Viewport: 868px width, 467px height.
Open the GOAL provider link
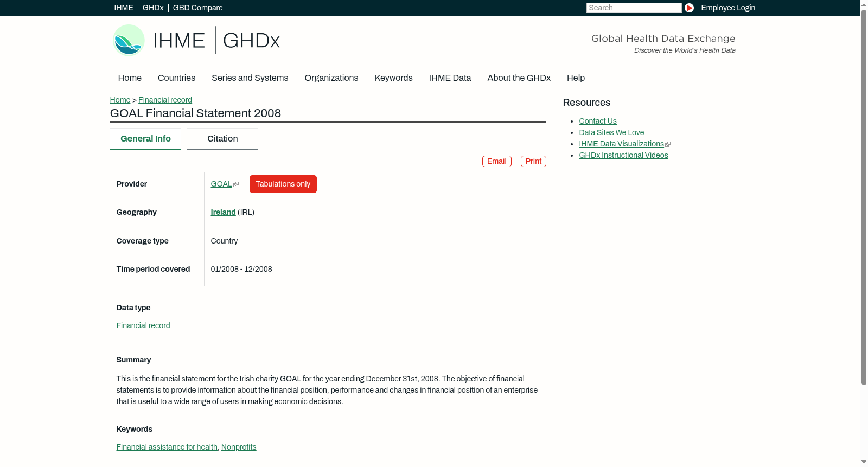pyautogui.click(x=221, y=184)
